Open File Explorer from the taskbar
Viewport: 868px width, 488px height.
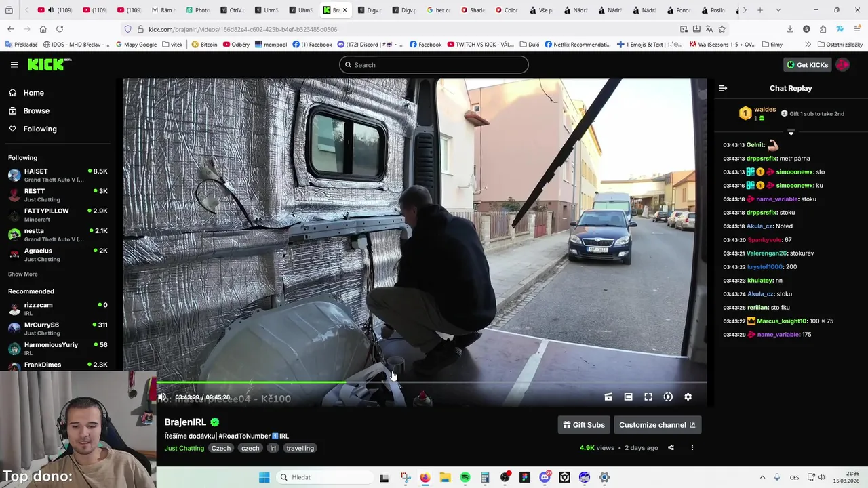click(445, 477)
